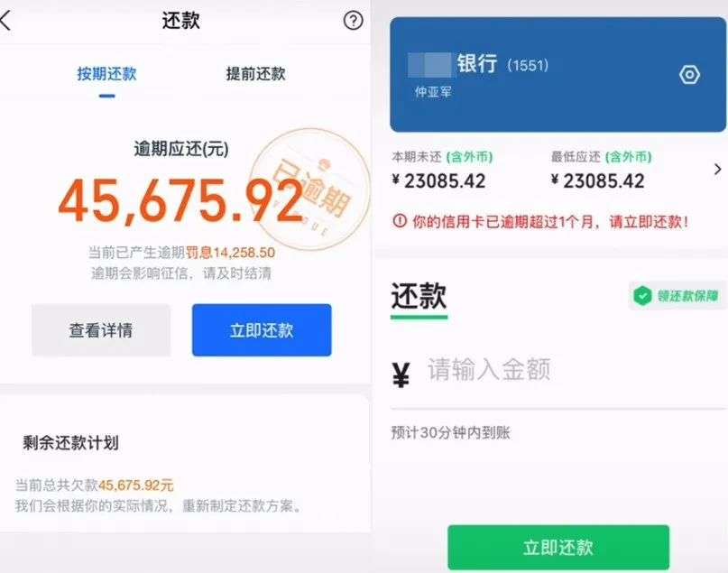Tap the yuan currency symbol
Image resolution: width=728 pixels, height=573 pixels.
click(x=401, y=374)
